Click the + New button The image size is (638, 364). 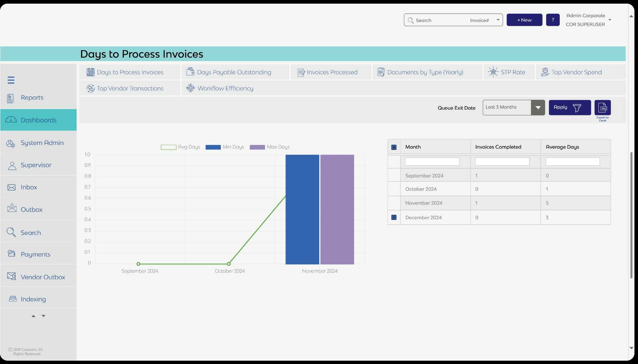click(x=524, y=20)
